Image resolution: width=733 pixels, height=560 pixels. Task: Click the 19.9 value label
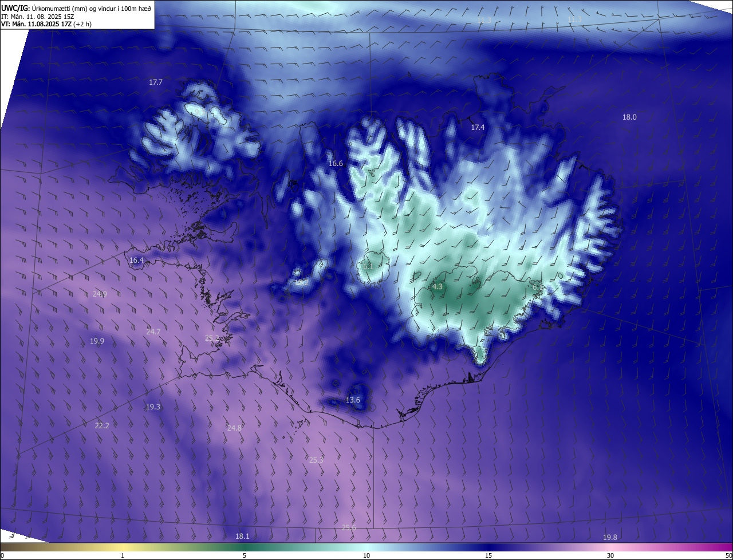tap(97, 341)
